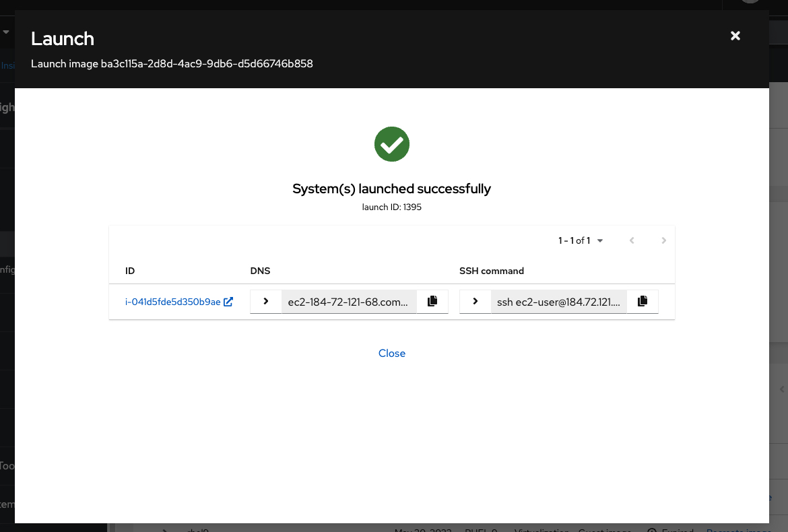The height and width of the screenshot is (532, 788).
Task: Click the external link icon beside instance ID
Action: click(x=228, y=302)
